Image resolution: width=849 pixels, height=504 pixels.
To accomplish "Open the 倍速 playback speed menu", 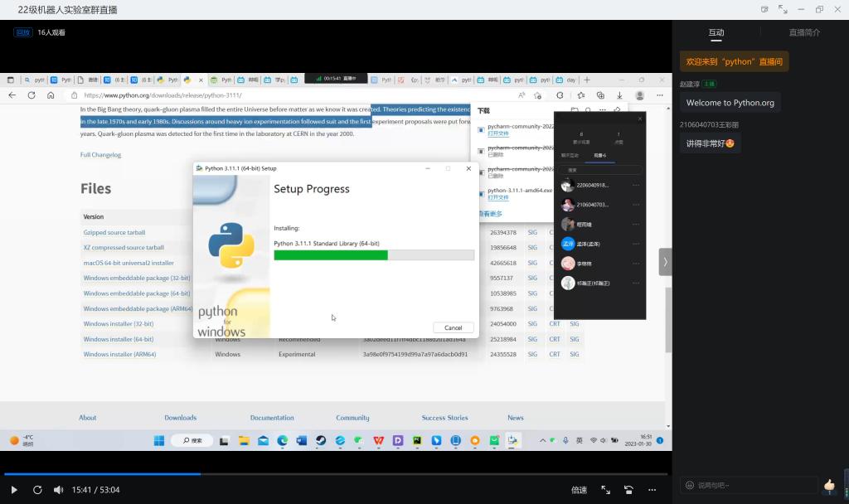I will (579, 490).
